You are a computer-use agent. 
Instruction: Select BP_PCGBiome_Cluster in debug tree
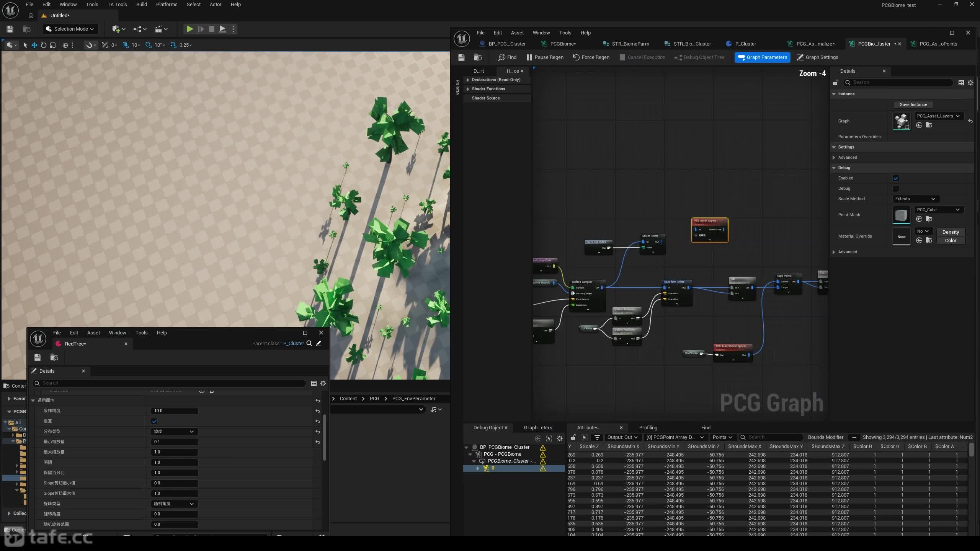click(505, 447)
